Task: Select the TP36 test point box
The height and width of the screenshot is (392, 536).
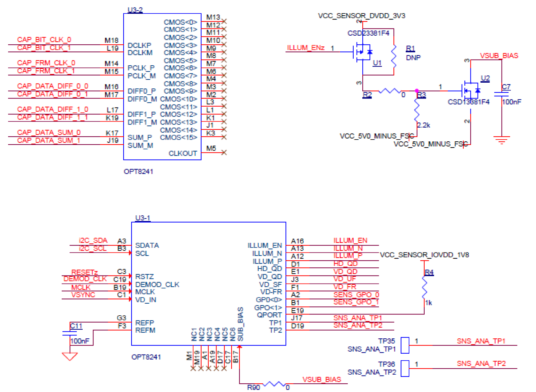Action: pos(405,368)
